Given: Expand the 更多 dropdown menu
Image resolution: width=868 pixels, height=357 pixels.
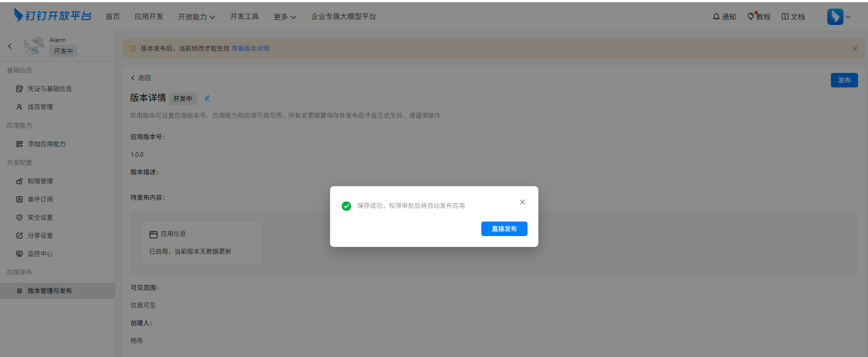Looking at the screenshot, I should (x=284, y=17).
